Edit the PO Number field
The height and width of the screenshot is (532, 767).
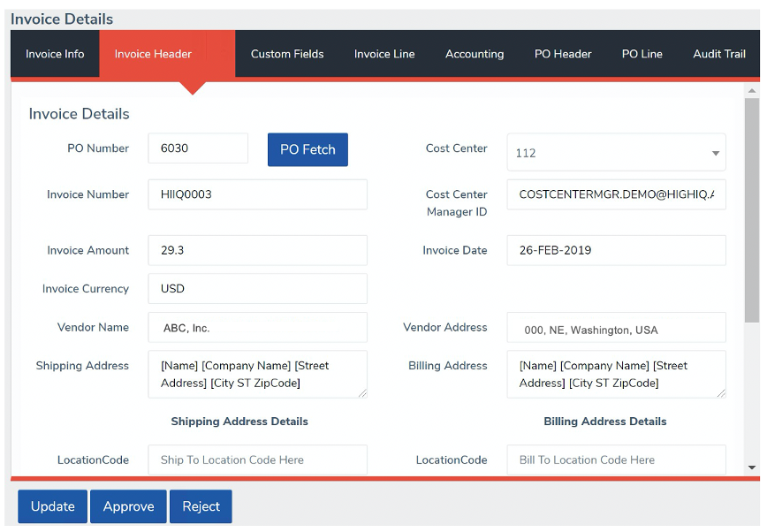pyautogui.click(x=198, y=148)
